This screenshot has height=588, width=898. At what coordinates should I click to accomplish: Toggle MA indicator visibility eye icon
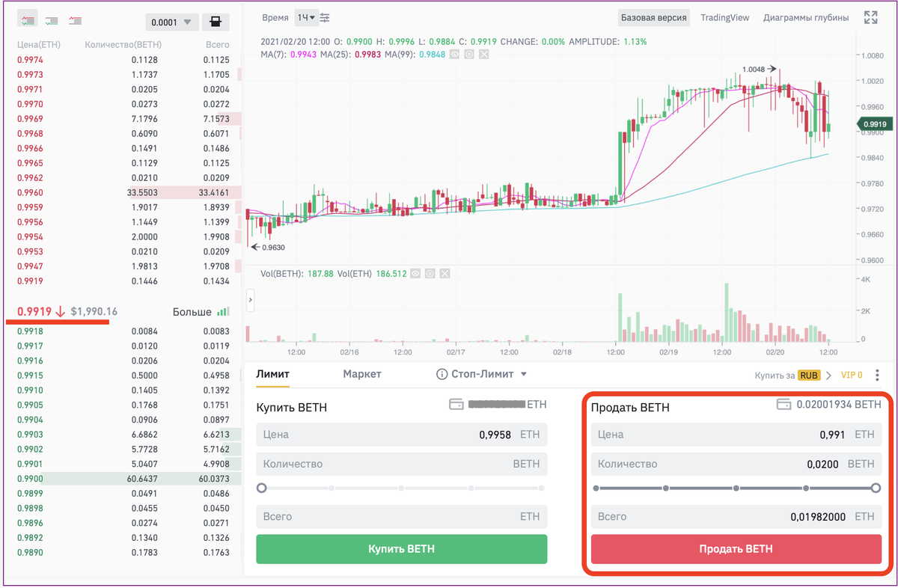455,54
